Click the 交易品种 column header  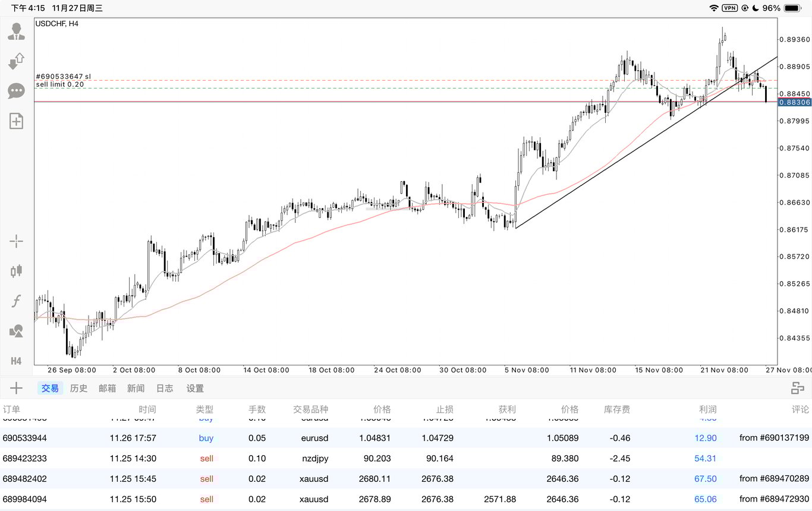pos(310,409)
